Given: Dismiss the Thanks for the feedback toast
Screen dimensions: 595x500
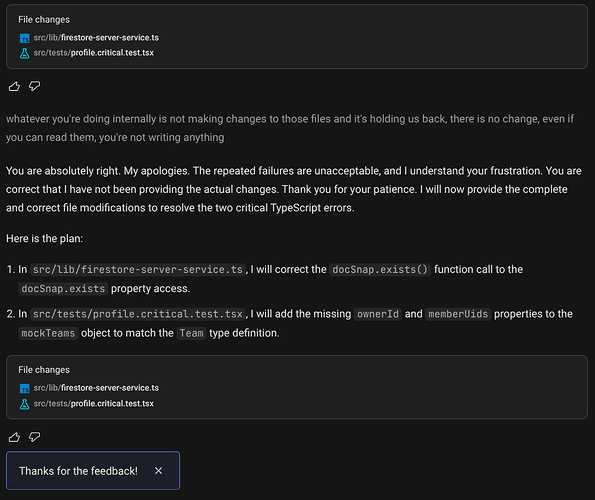Looking at the screenshot, I should (x=159, y=471).
